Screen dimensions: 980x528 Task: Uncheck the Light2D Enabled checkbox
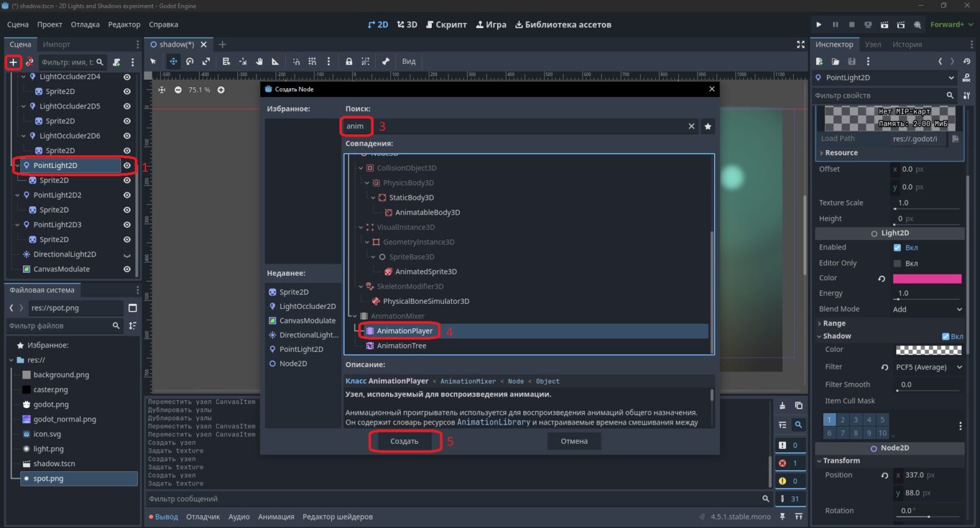tap(897, 248)
